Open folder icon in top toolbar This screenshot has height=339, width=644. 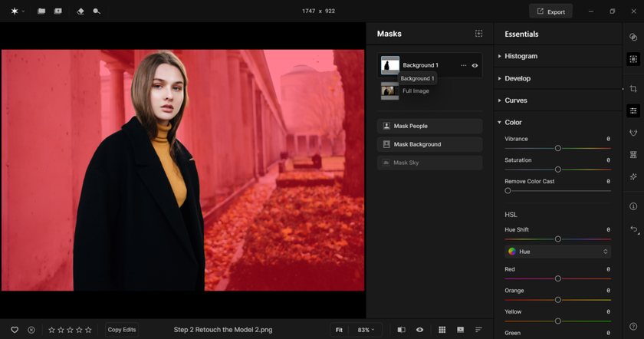41,11
